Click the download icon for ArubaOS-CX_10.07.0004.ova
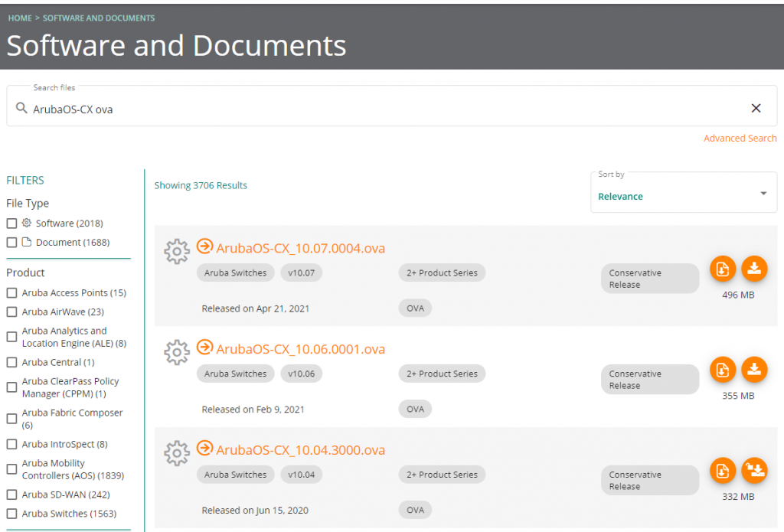Image resolution: width=784 pixels, height=532 pixels. [x=754, y=269]
